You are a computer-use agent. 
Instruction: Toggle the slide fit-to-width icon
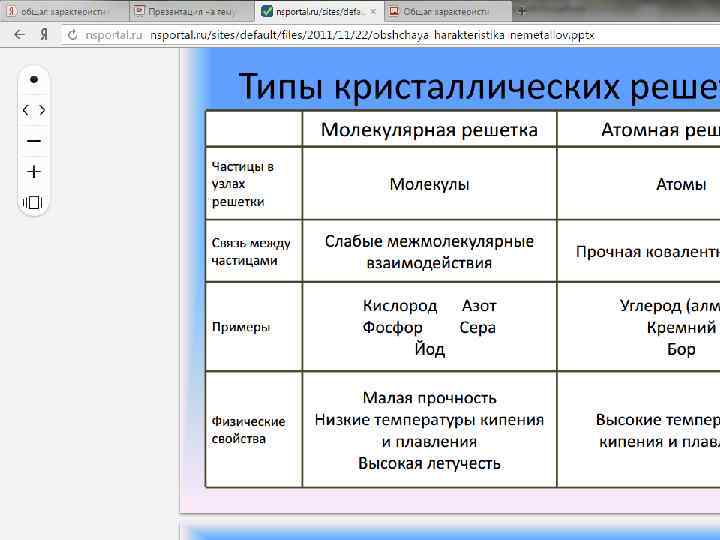(x=33, y=202)
